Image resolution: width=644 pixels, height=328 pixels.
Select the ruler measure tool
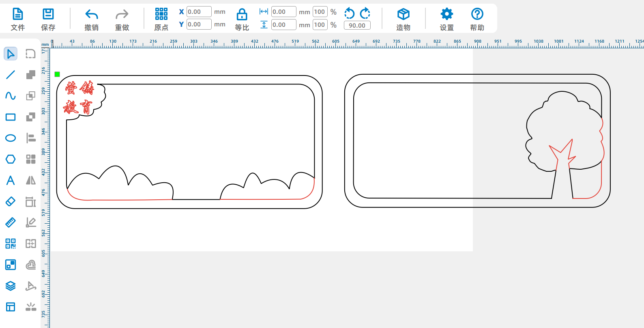[11, 222]
